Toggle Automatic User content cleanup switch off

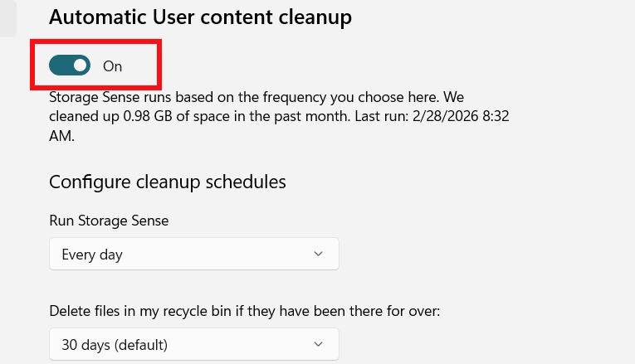(70, 65)
